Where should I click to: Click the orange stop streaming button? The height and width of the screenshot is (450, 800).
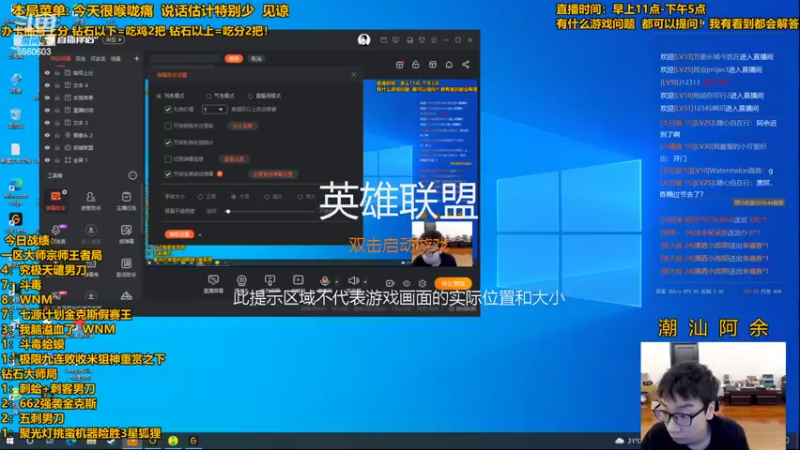click(x=453, y=283)
